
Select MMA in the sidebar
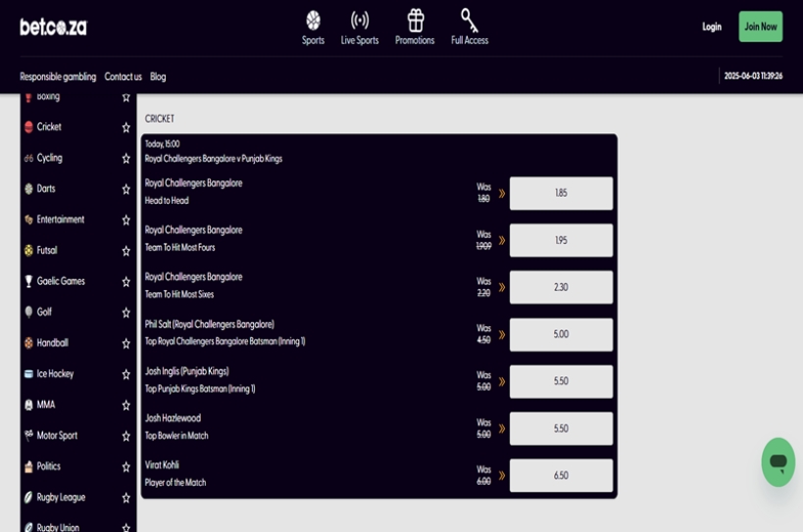[x=46, y=405]
